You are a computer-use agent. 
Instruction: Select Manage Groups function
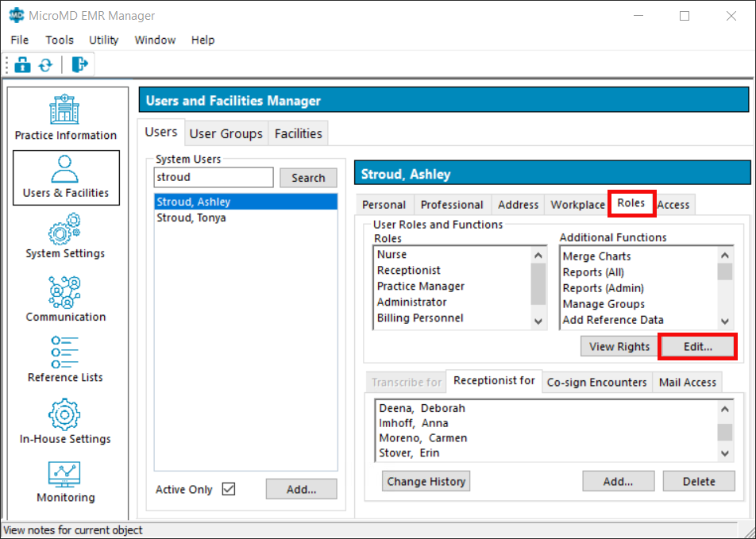pyautogui.click(x=638, y=304)
